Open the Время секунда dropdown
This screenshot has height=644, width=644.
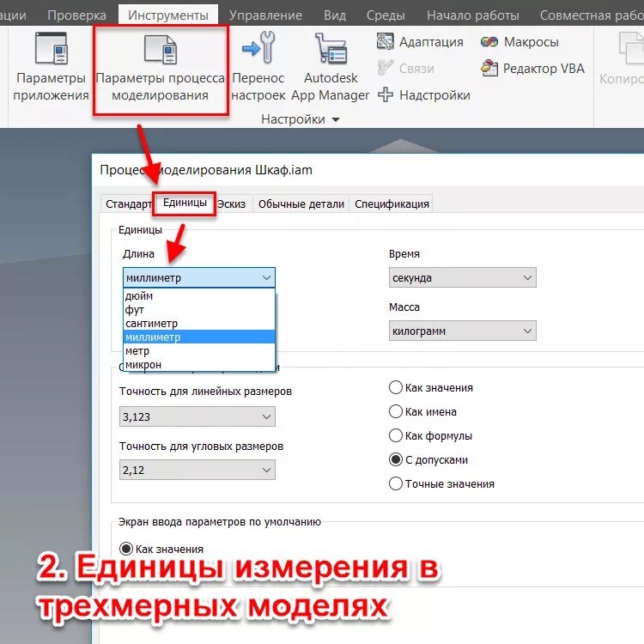coord(463,277)
